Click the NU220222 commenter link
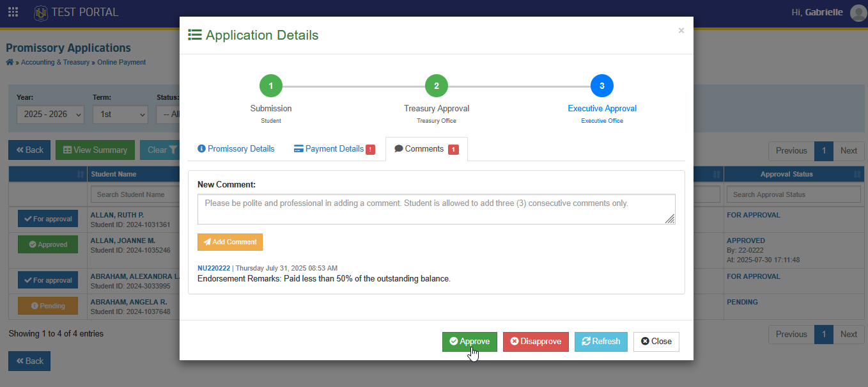868x387 pixels. pyautogui.click(x=213, y=268)
